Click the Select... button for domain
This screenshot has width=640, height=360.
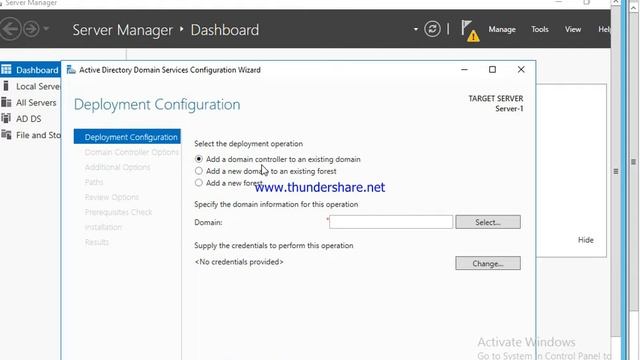488,222
